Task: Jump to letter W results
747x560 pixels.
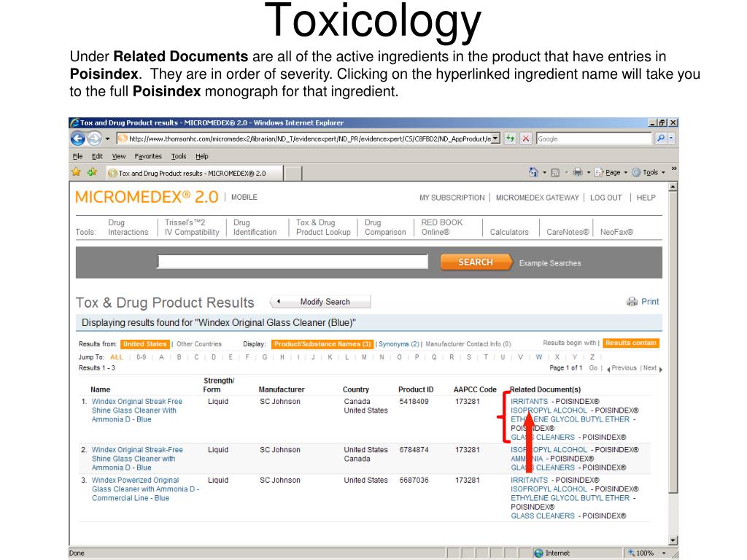Action: (x=539, y=357)
